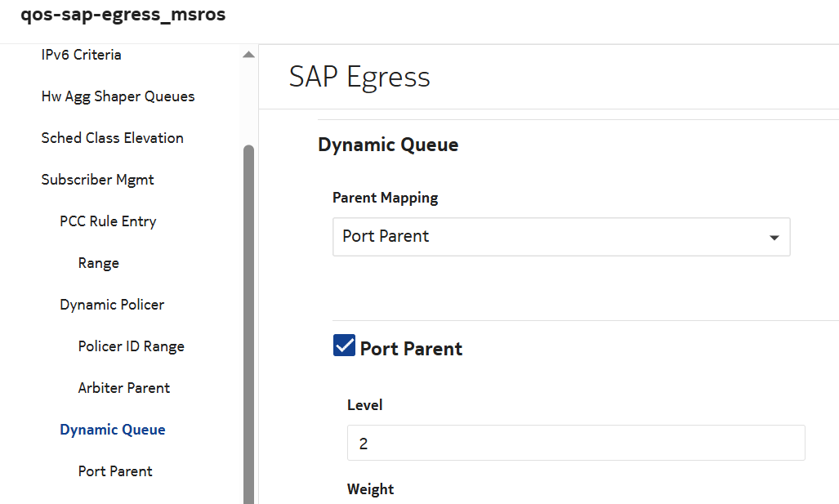Open PCC Rule Entry sidebar item
839x504 pixels.
108,221
